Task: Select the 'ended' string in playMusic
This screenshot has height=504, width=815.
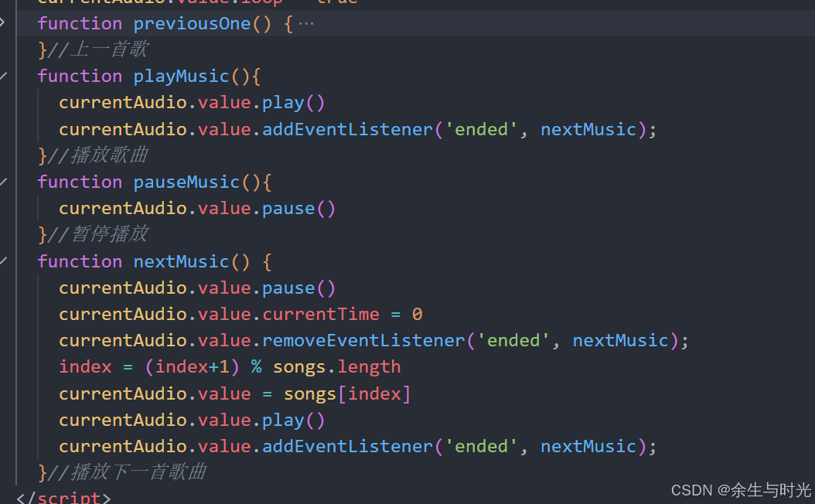Action: 481,128
